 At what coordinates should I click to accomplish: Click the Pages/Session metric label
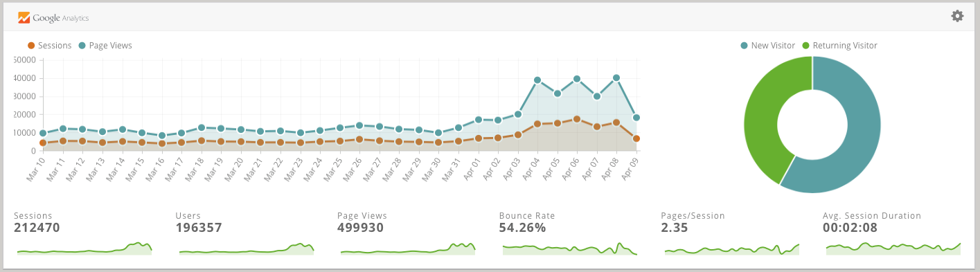click(x=693, y=216)
